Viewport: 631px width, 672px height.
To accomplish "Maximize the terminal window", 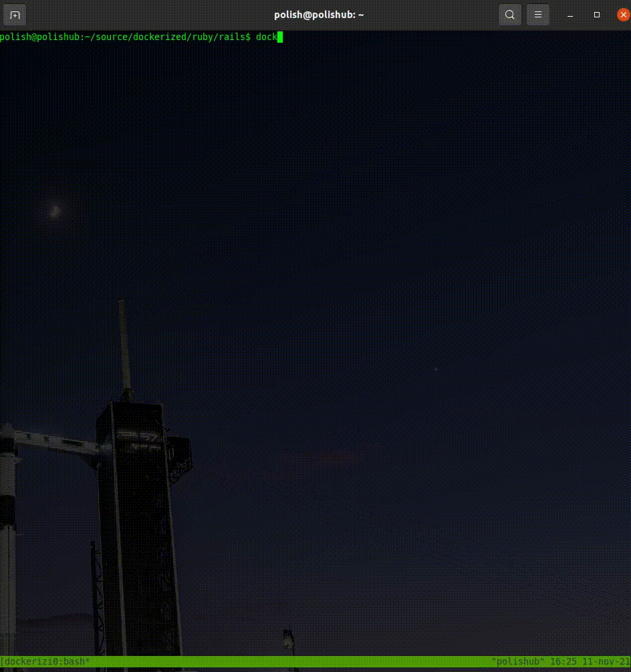I will (597, 15).
